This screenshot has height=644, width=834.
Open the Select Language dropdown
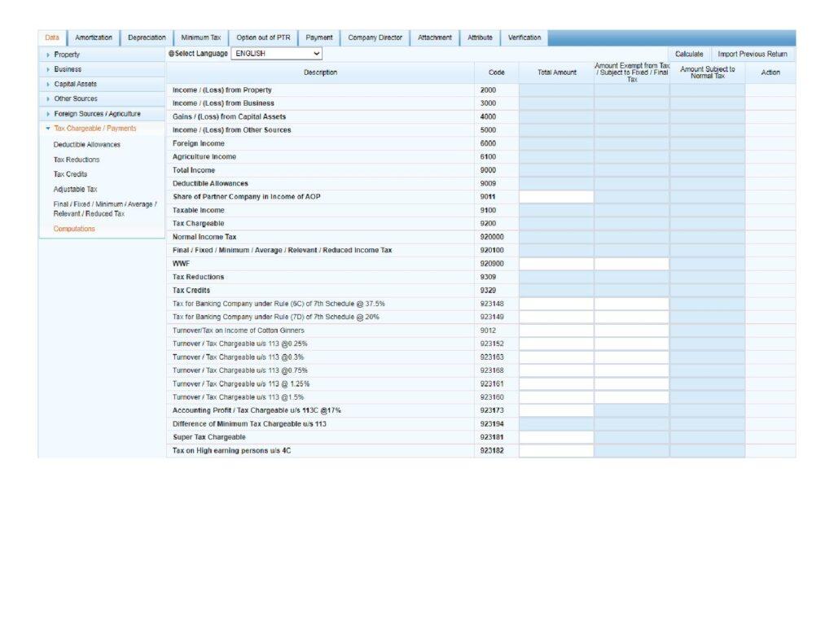coord(277,54)
